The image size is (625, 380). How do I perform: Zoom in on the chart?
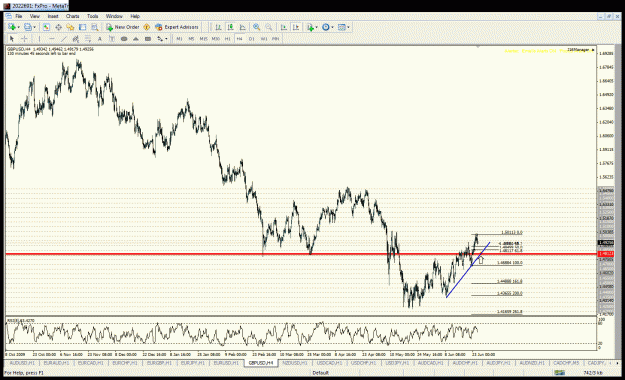(256, 27)
